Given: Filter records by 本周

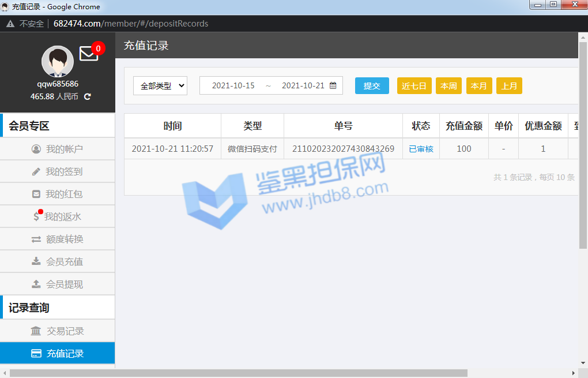Looking at the screenshot, I should [448, 85].
